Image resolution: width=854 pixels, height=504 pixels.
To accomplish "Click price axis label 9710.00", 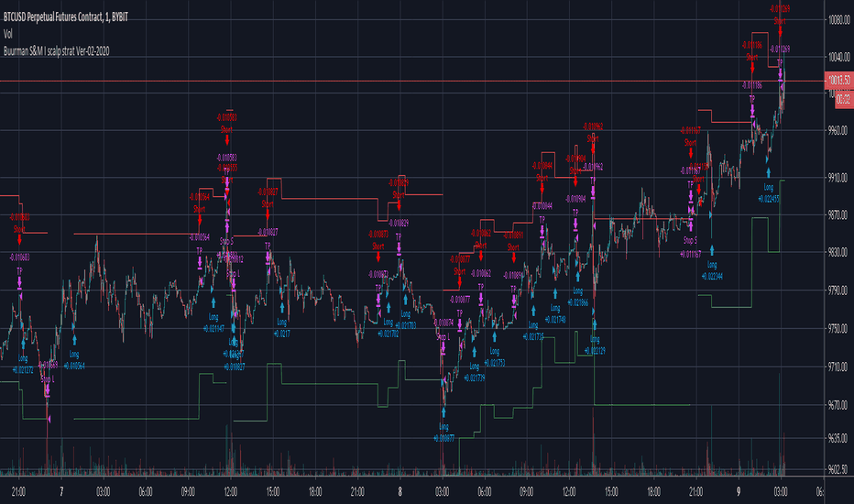I will tap(838, 367).
